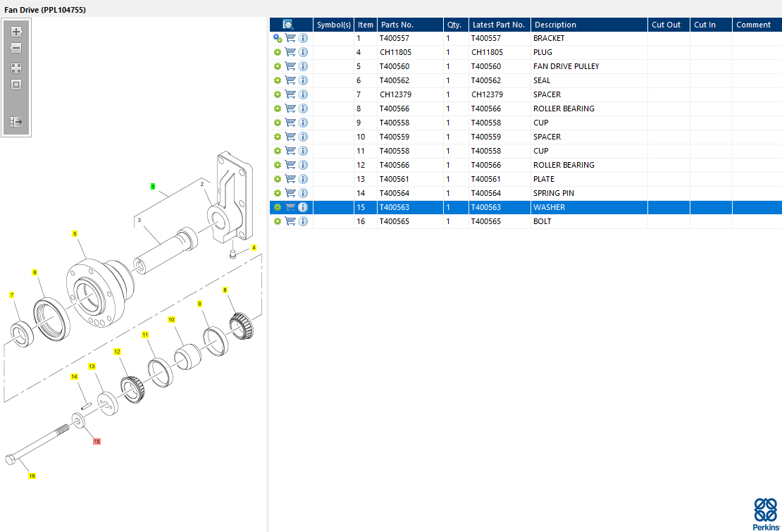Screen dimensions: 782x532
Task: Click assembly gears icon for item 1
Action: [278, 38]
